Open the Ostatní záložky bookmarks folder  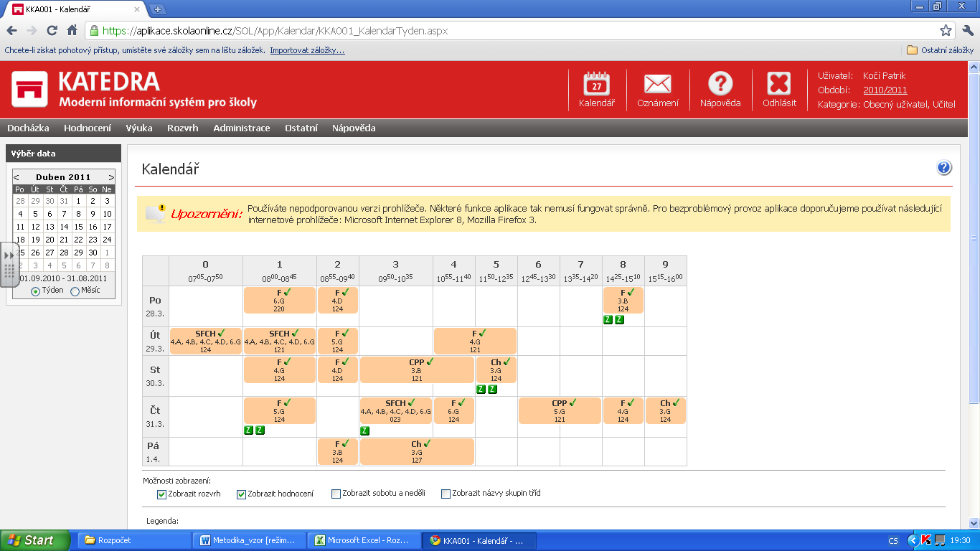tap(940, 50)
